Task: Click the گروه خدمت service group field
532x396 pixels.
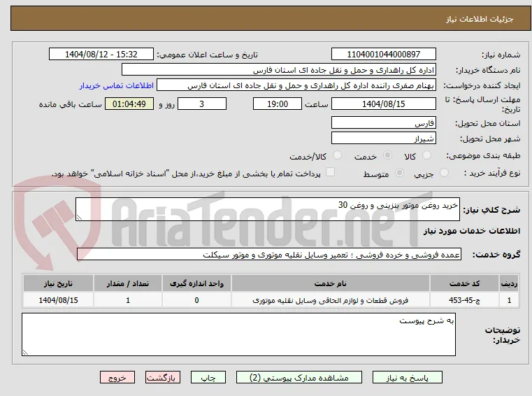Action: (268, 254)
